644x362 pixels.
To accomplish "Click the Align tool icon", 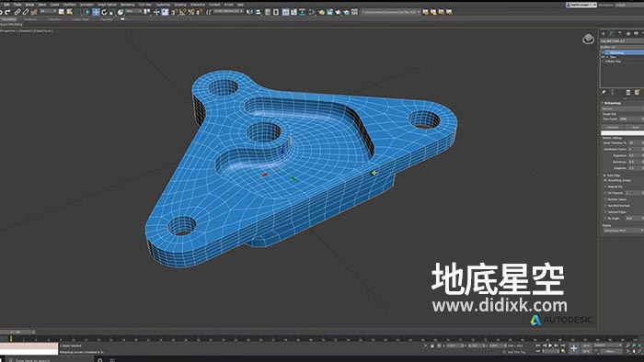I will [x=259, y=12].
